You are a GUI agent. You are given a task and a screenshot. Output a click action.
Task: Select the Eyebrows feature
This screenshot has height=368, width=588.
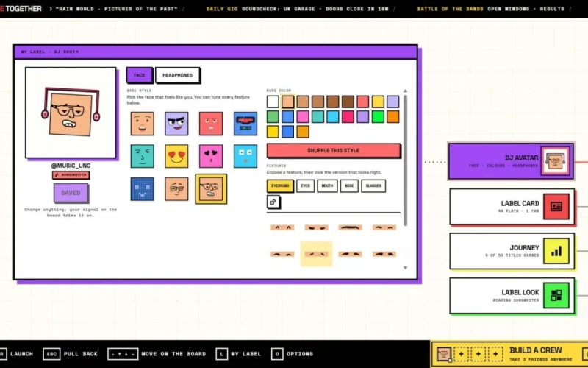pyautogui.click(x=280, y=186)
